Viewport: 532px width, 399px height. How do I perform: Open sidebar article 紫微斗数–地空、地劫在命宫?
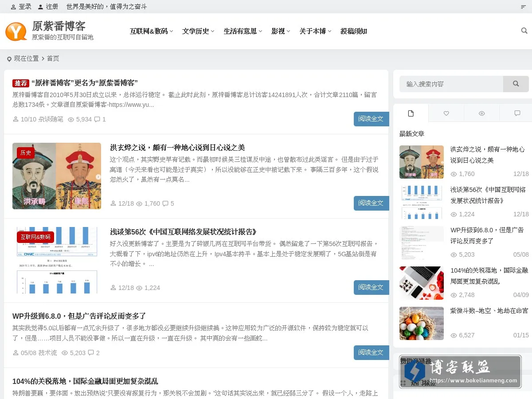(489, 311)
